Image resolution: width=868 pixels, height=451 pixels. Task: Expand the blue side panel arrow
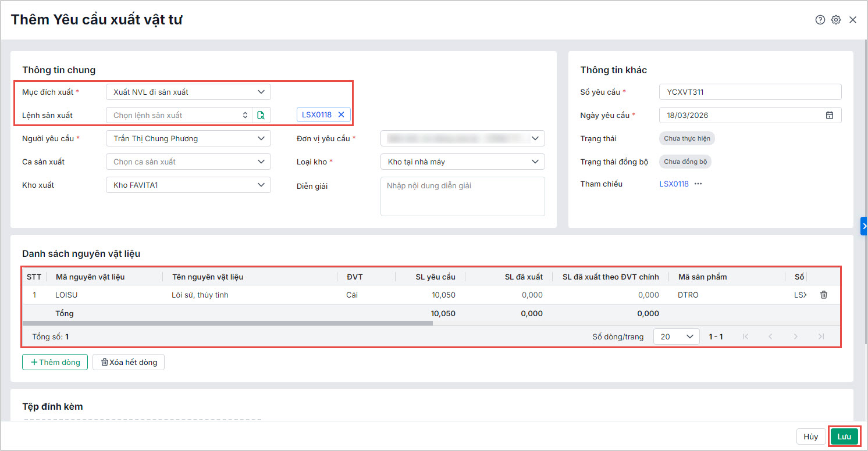[x=864, y=226]
